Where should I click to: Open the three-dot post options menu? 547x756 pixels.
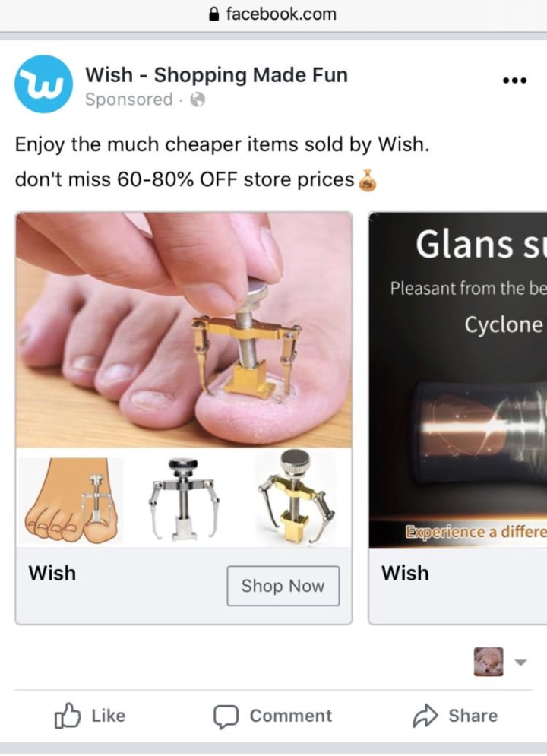pos(514,81)
